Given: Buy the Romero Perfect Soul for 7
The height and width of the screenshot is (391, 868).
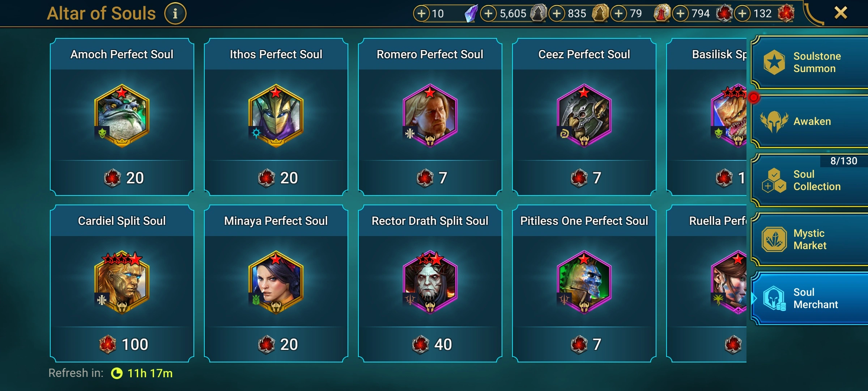Looking at the screenshot, I should click(x=430, y=178).
